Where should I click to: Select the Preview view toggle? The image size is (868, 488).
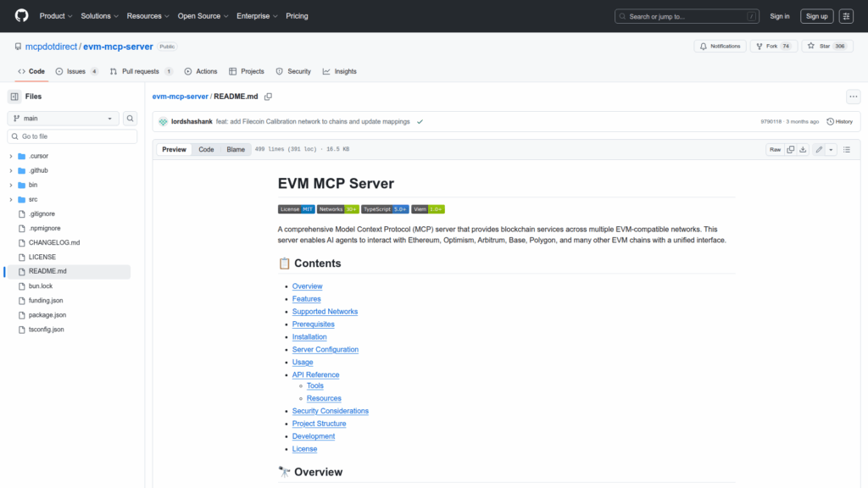click(x=174, y=150)
